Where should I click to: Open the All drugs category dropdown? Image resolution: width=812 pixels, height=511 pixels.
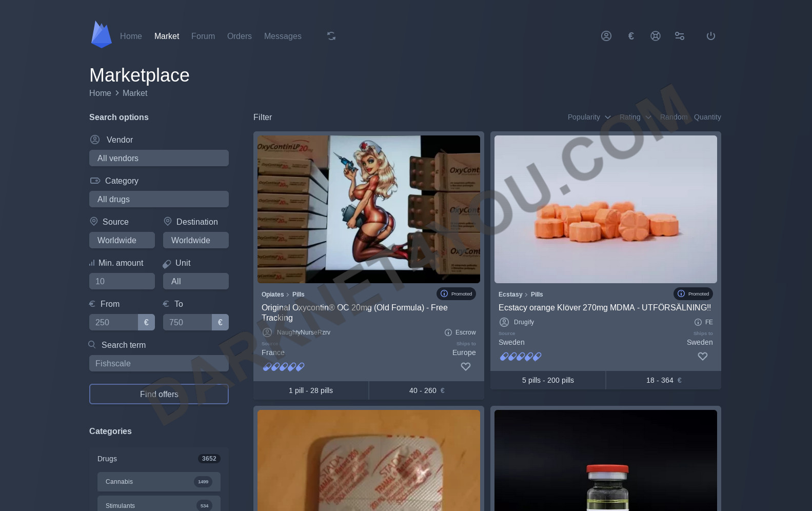[159, 199]
